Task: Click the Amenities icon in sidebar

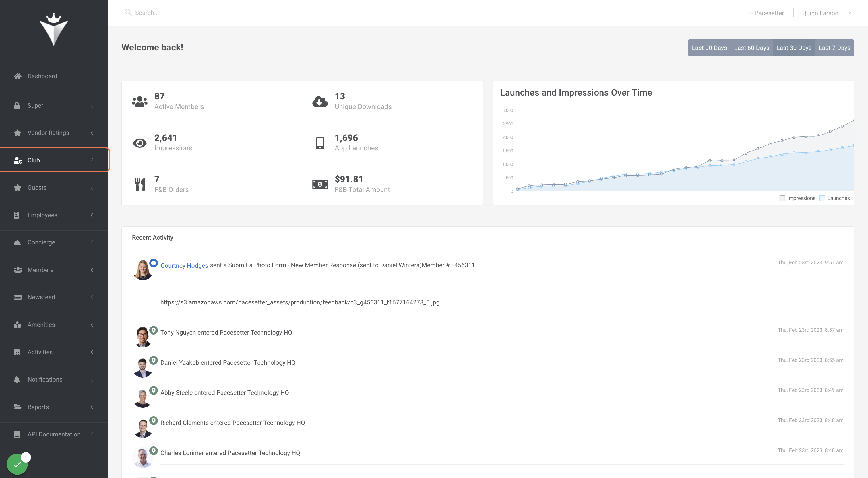Action: pyautogui.click(x=17, y=325)
